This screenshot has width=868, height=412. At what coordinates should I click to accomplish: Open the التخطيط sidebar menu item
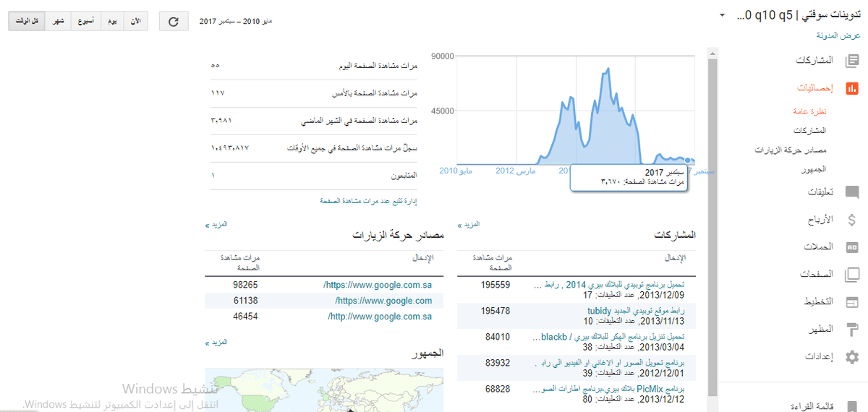(818, 301)
